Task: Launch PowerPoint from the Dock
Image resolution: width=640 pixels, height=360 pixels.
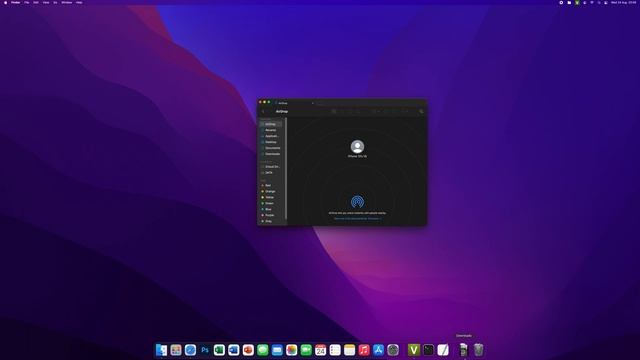Action: tap(248, 350)
